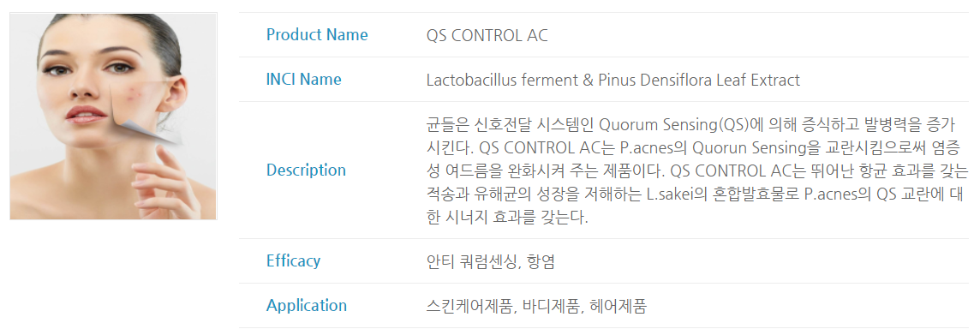Click the QS CONTROL AC product title
This screenshot has height=335, width=980.
[487, 36]
